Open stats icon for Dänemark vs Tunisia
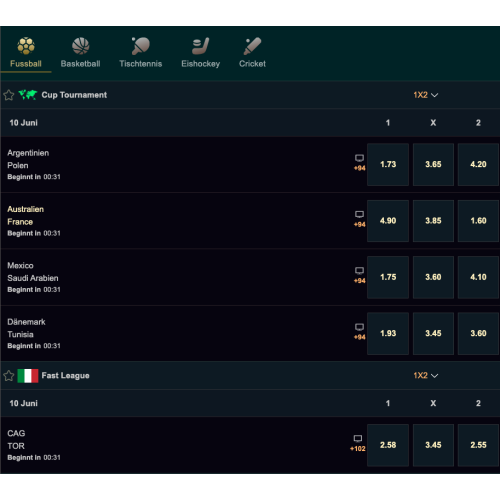The image size is (500, 500). (359, 327)
